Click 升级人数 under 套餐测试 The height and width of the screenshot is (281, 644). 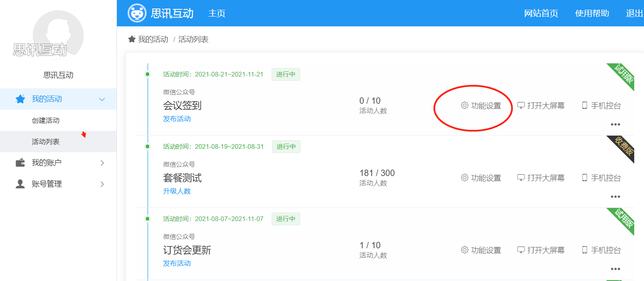177,191
